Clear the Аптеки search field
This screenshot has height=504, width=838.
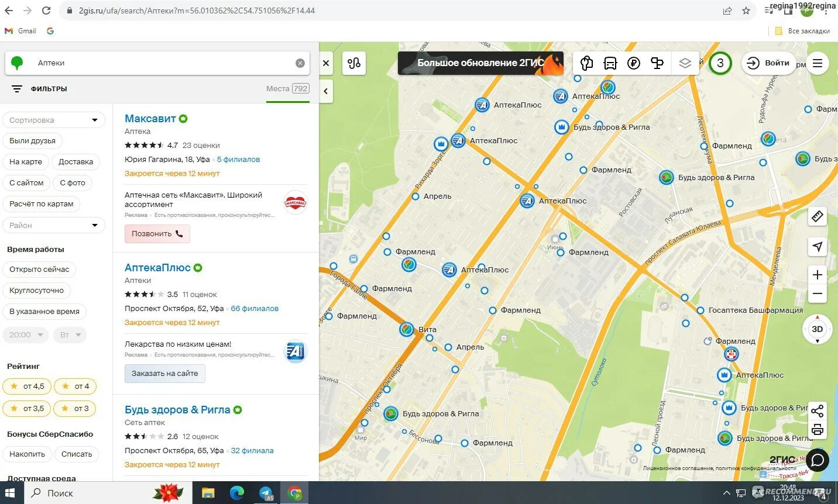pyautogui.click(x=300, y=63)
